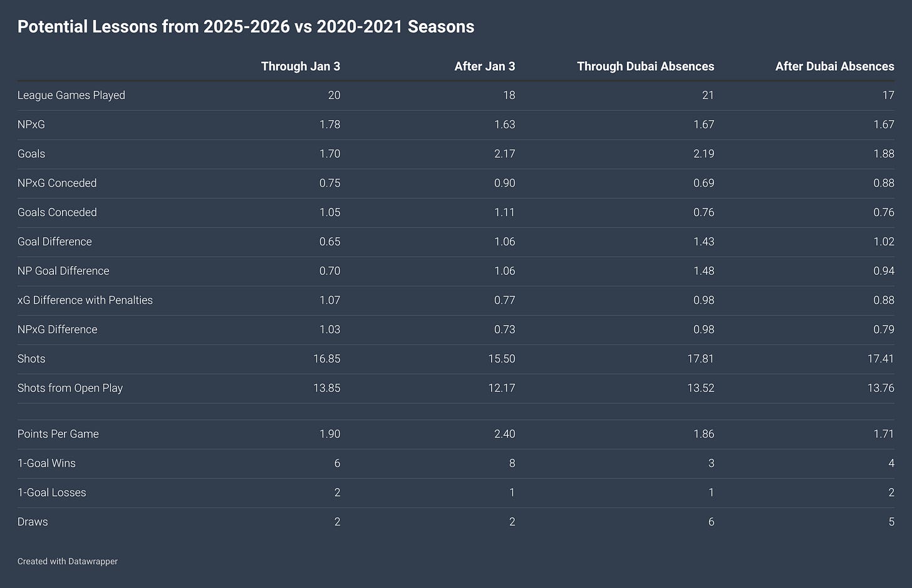912x588 pixels.
Task: Open the 'Created with Datawrapper' credit link
Action: point(68,561)
